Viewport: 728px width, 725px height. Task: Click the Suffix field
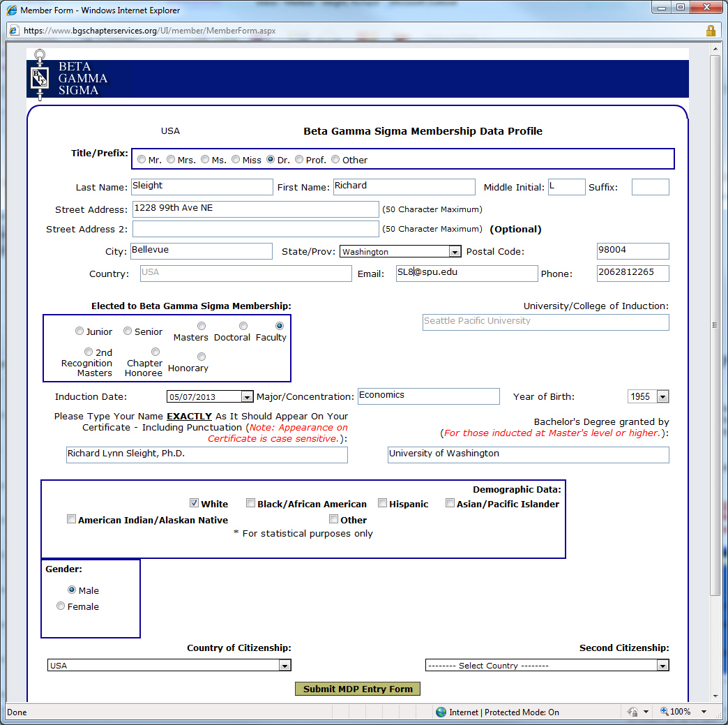point(651,187)
